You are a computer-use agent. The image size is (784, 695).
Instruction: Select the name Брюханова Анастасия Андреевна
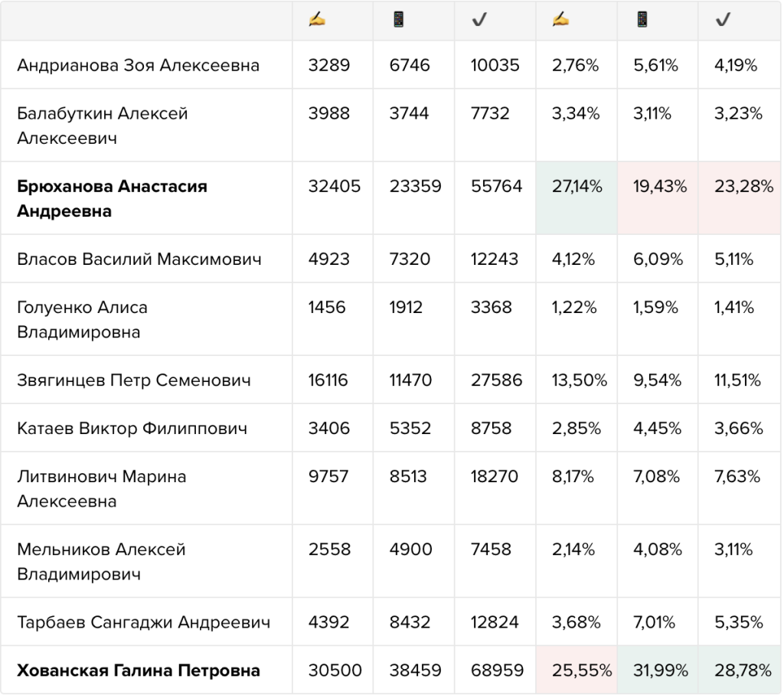click(x=112, y=198)
